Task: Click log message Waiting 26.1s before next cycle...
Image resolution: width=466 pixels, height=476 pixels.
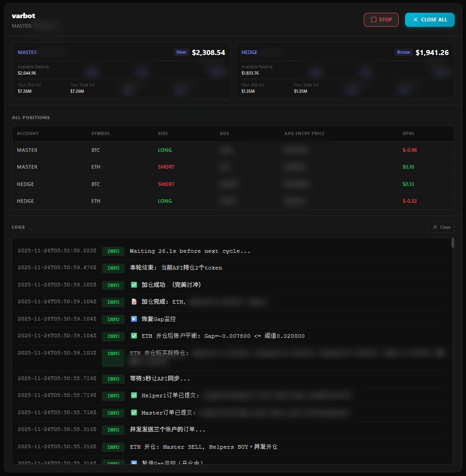Action: (x=190, y=251)
